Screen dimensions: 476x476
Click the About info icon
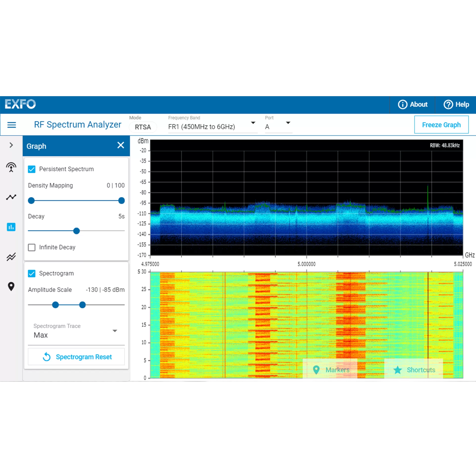pyautogui.click(x=403, y=104)
